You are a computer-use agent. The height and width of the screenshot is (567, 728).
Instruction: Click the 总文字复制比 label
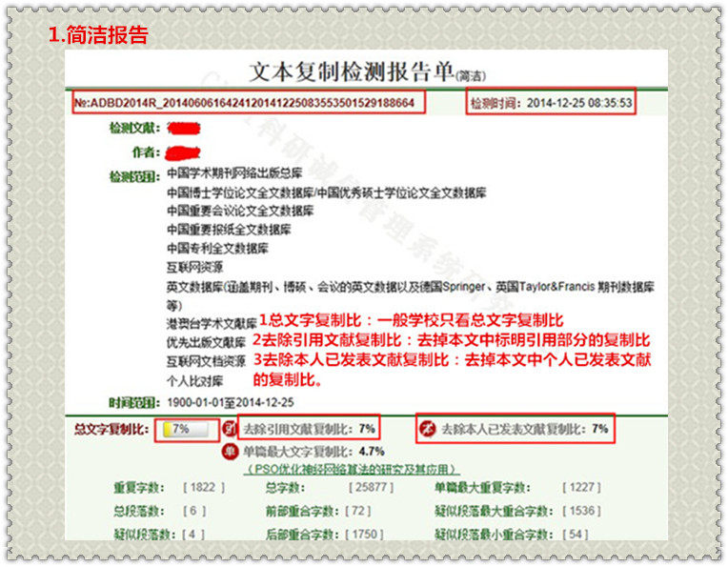point(111,429)
